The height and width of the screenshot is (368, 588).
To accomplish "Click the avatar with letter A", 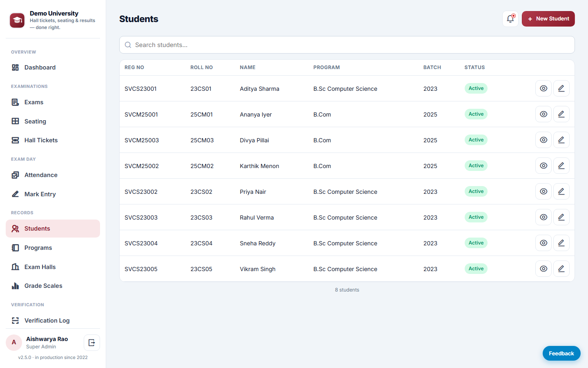I will tap(14, 343).
